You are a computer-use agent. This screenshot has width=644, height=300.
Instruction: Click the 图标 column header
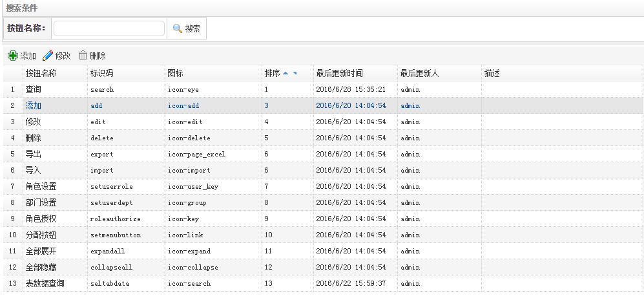point(175,73)
